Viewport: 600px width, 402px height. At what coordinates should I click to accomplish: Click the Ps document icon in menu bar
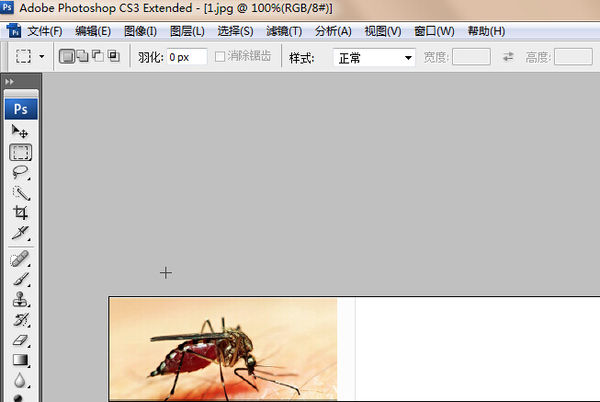pyautogui.click(x=14, y=31)
